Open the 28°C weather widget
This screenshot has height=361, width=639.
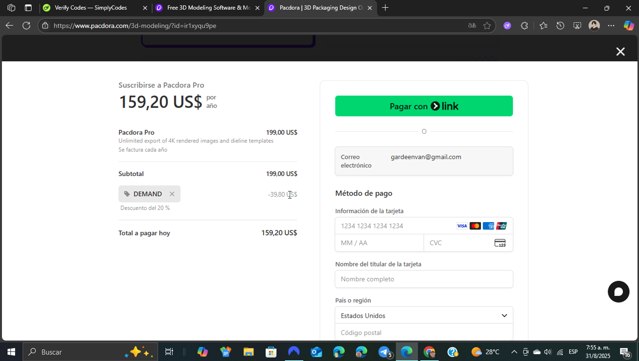(x=485, y=352)
